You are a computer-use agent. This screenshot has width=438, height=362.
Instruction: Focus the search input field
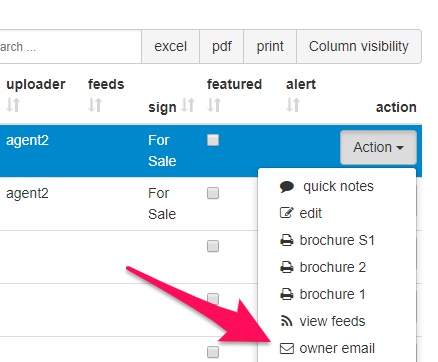click(70, 46)
